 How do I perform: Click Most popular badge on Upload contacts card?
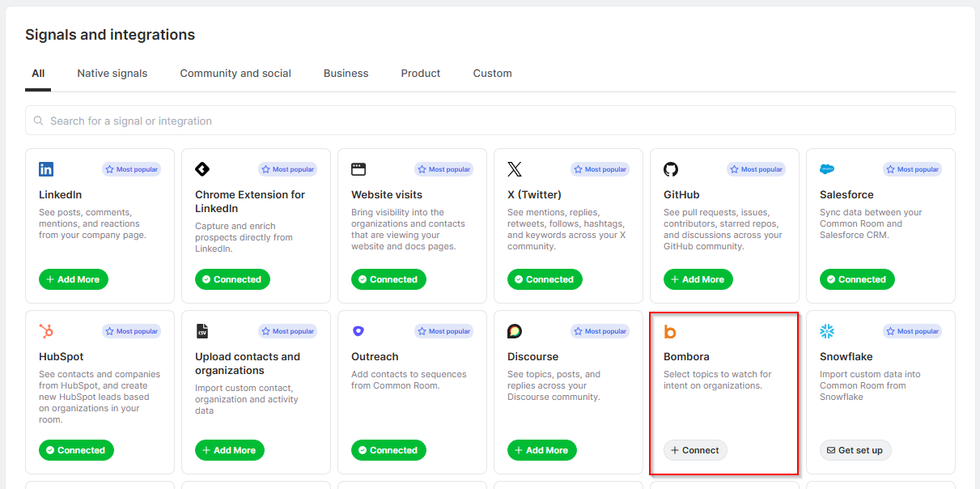[x=287, y=331]
